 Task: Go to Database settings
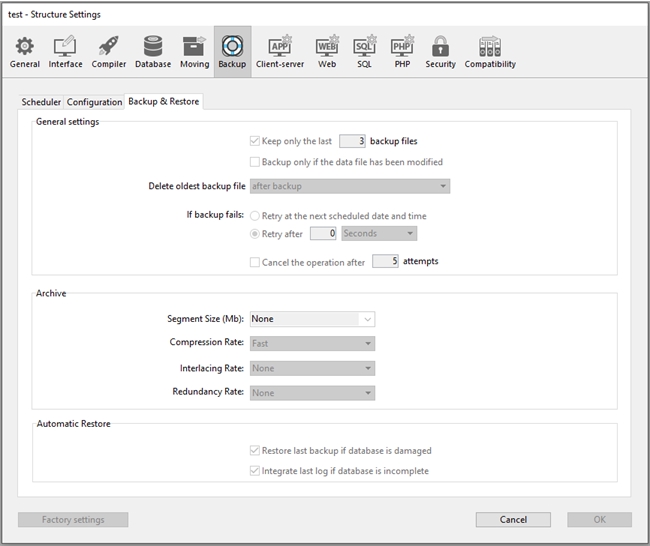(153, 52)
